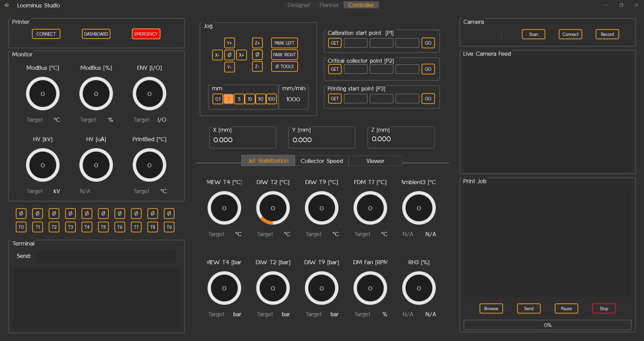This screenshot has height=341, width=644.
Task: Switch to Planner tab
Action: [x=329, y=5]
